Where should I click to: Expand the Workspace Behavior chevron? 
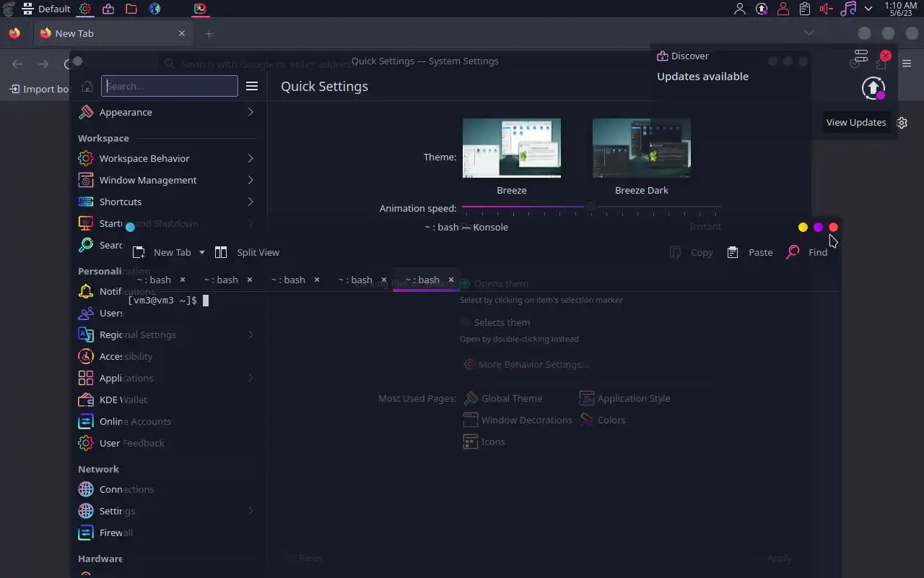(250, 158)
